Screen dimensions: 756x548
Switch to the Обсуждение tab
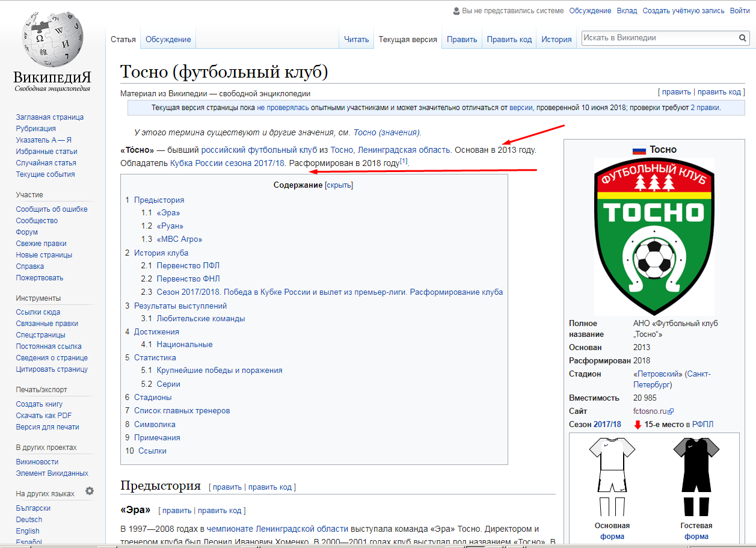168,39
